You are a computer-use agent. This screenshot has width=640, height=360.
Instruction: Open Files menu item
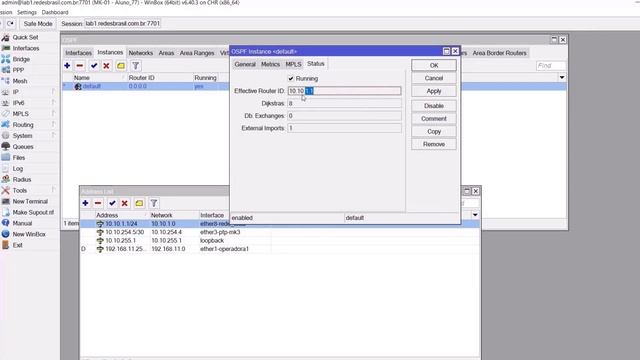click(19, 158)
